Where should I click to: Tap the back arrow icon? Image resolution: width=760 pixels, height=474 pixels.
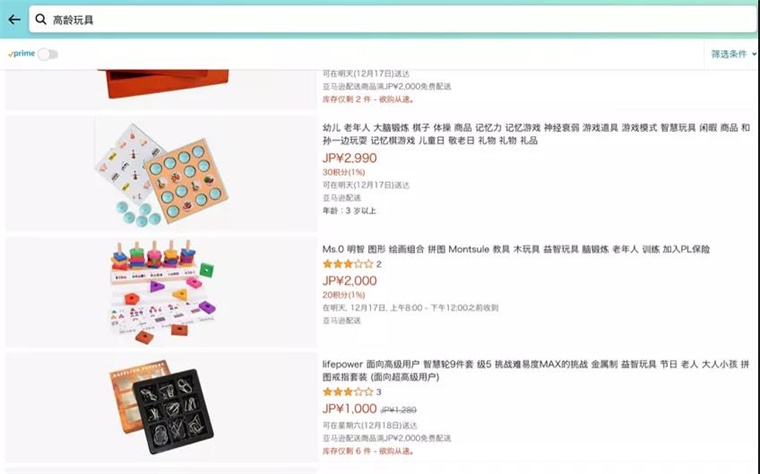pyautogui.click(x=14, y=19)
